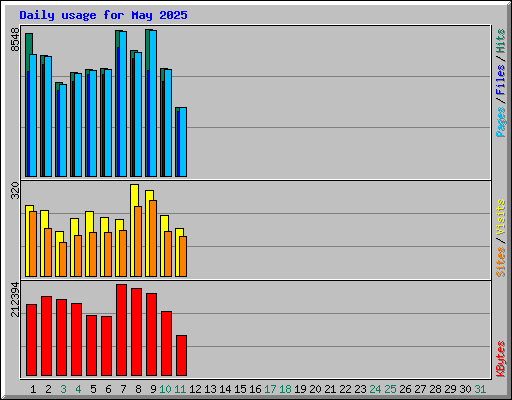Click day 8 on the x-axis
Viewport: 512px width, 400px height.
(138, 389)
